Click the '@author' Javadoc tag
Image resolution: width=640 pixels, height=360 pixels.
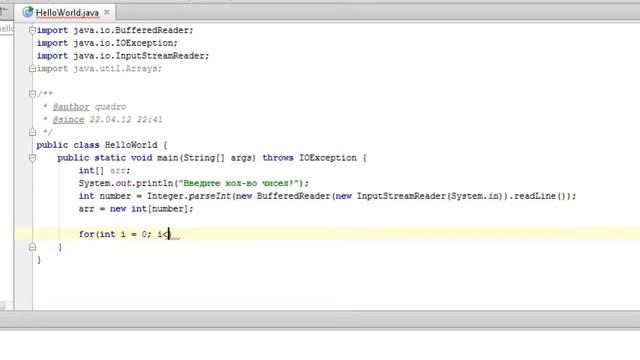pyautogui.click(x=71, y=107)
